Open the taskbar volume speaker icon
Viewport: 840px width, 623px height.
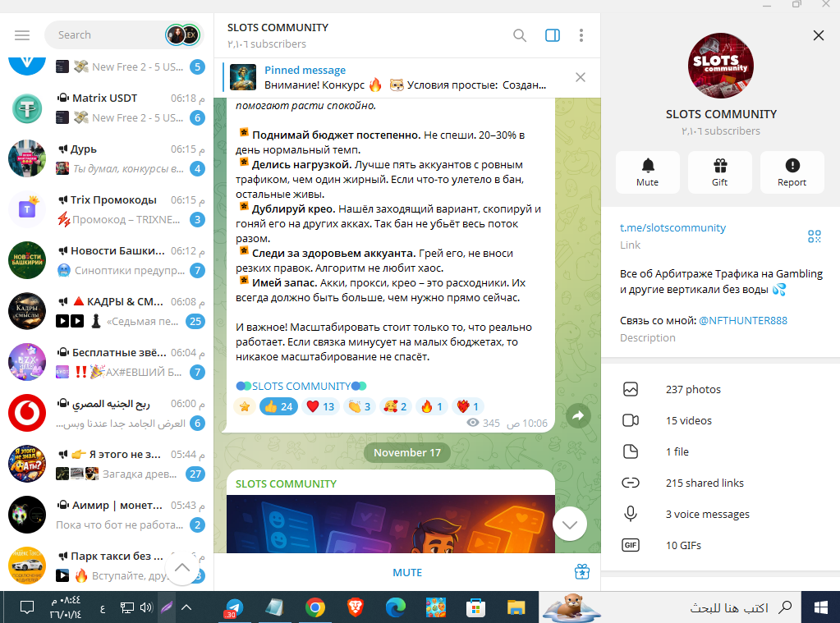(x=145, y=607)
